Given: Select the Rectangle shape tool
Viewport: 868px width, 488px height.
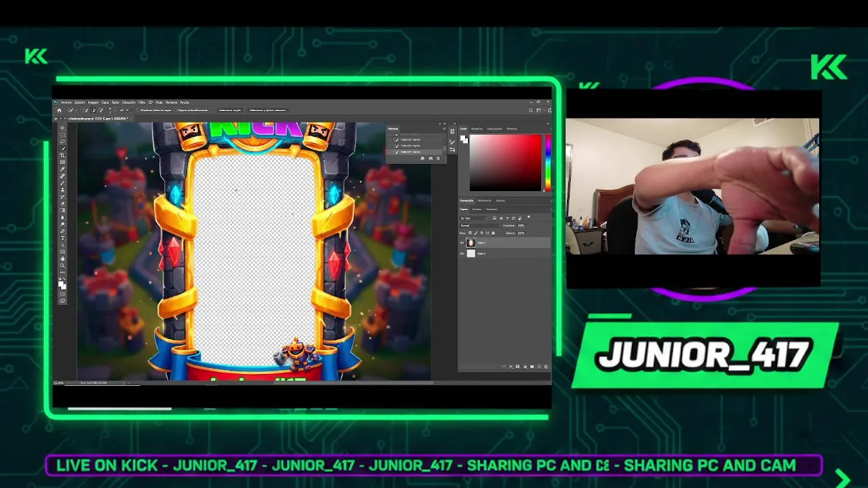Looking at the screenshot, I should pyautogui.click(x=63, y=251).
